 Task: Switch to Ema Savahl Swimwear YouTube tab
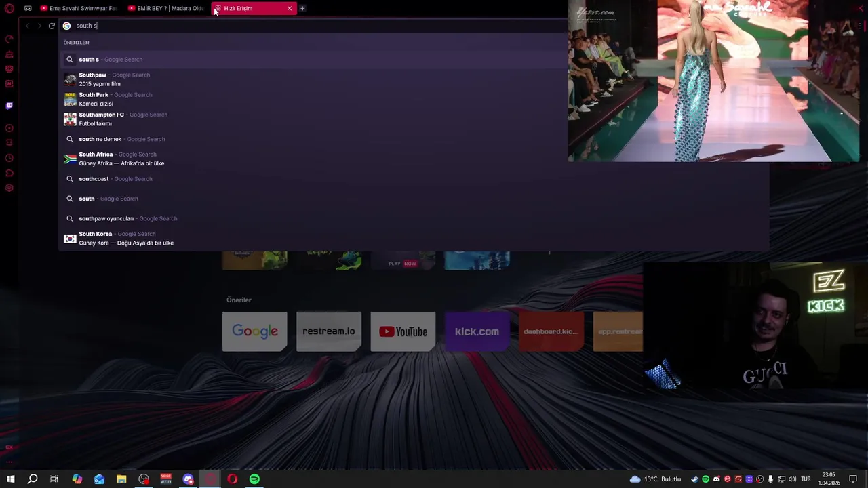[79, 8]
